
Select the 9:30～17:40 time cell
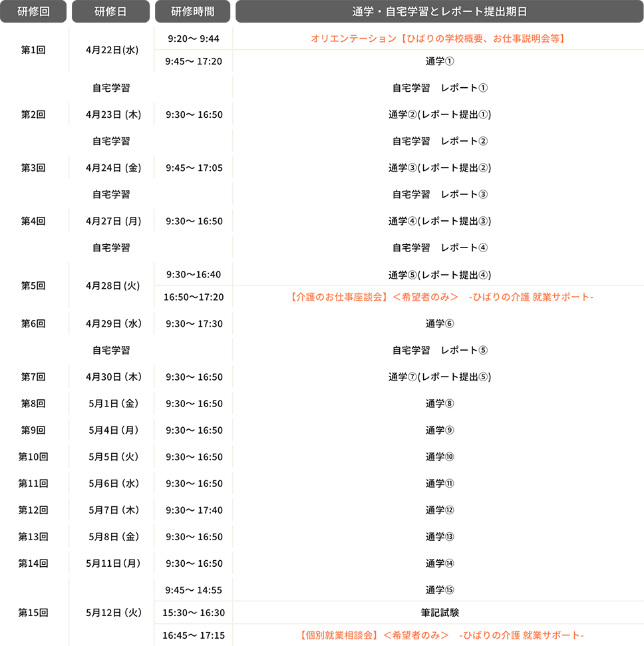coord(194,510)
